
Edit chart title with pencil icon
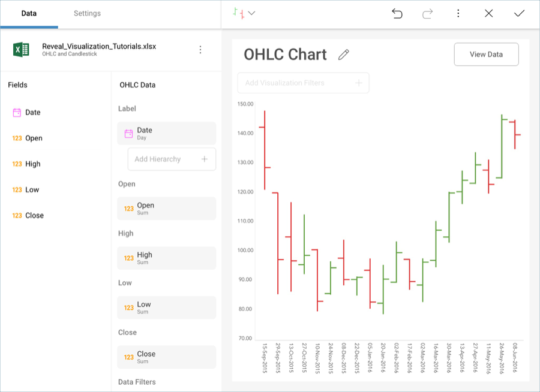click(x=343, y=55)
